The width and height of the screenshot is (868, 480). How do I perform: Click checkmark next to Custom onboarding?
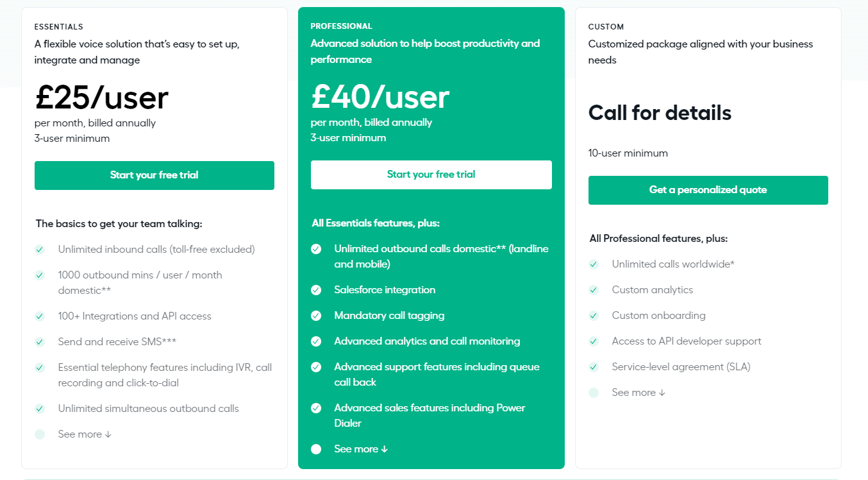(594, 316)
